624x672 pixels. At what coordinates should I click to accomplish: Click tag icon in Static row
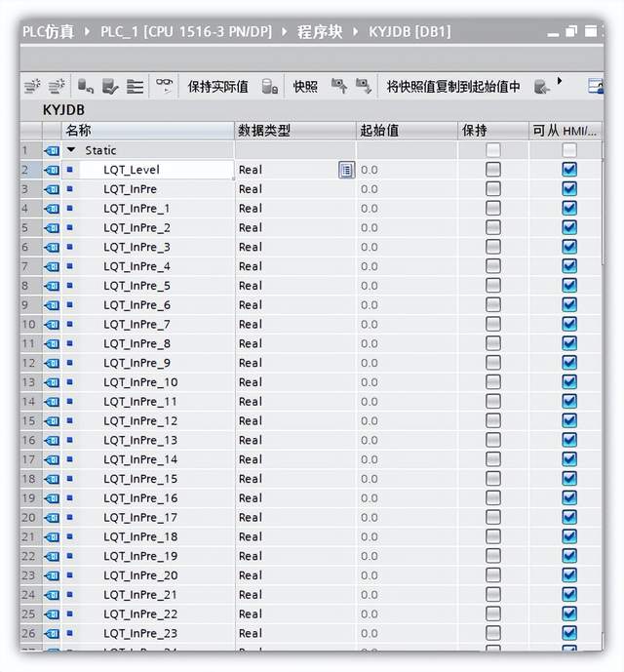(52, 151)
